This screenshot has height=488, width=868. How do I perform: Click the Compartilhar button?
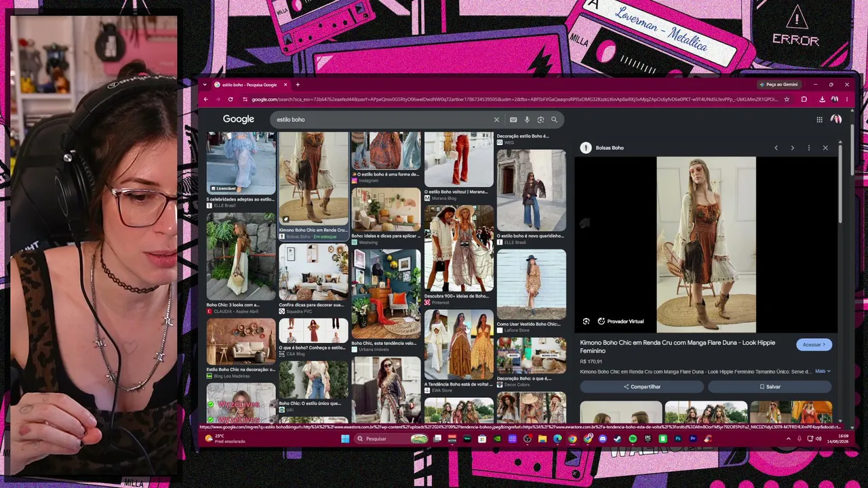(x=642, y=386)
